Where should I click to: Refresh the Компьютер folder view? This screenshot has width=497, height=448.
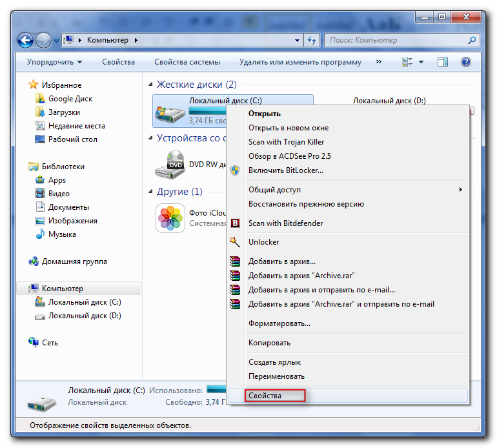pos(312,40)
